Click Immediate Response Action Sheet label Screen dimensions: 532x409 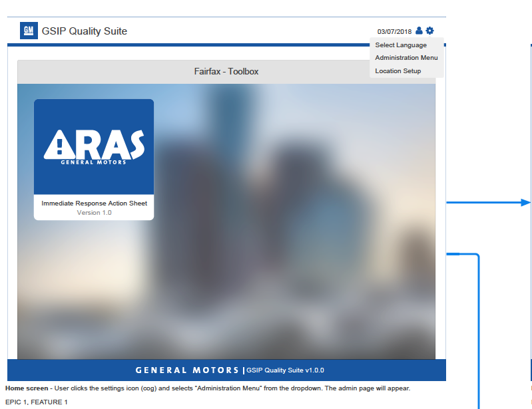(94, 204)
